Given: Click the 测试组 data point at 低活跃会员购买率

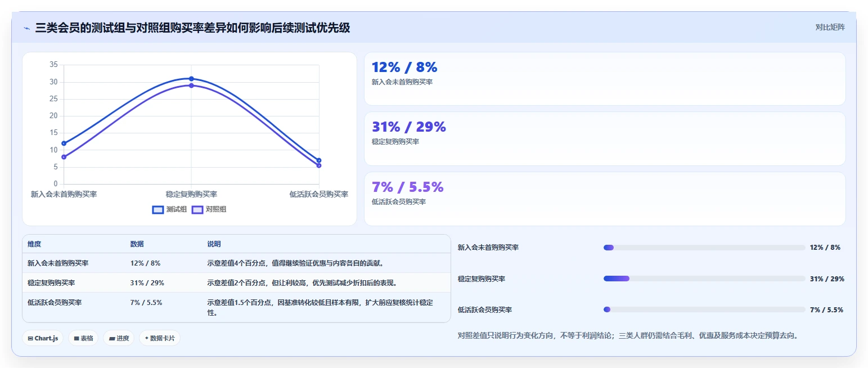Looking at the screenshot, I should pos(319,160).
